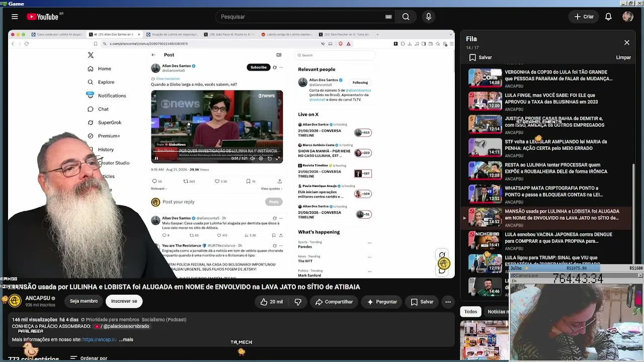The image size is (644, 362).
Task: Go back using the Post back arrow
Action: [153, 55]
